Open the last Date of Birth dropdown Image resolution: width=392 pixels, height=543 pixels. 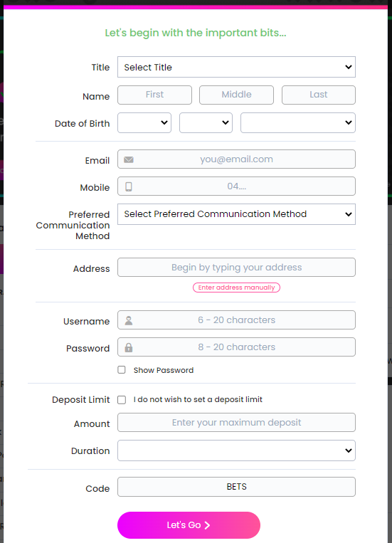[x=298, y=122]
